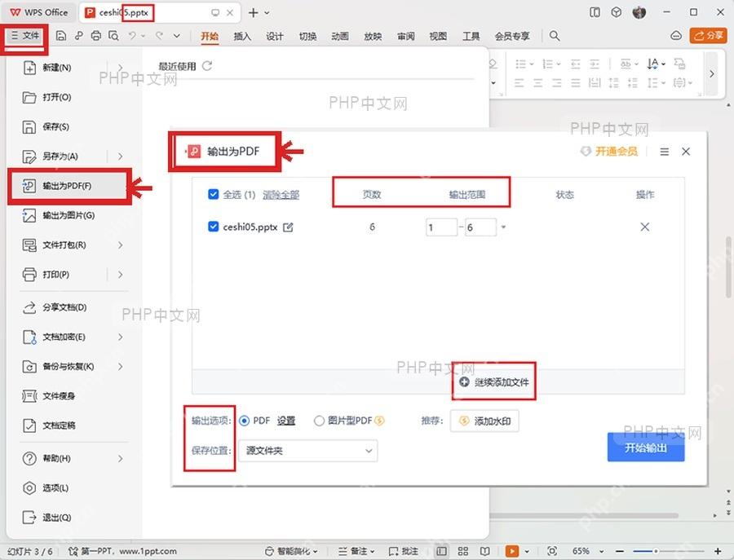Image resolution: width=734 pixels, height=560 pixels.
Task: Select 输出为图片(G) in file menu
Action: (69, 215)
